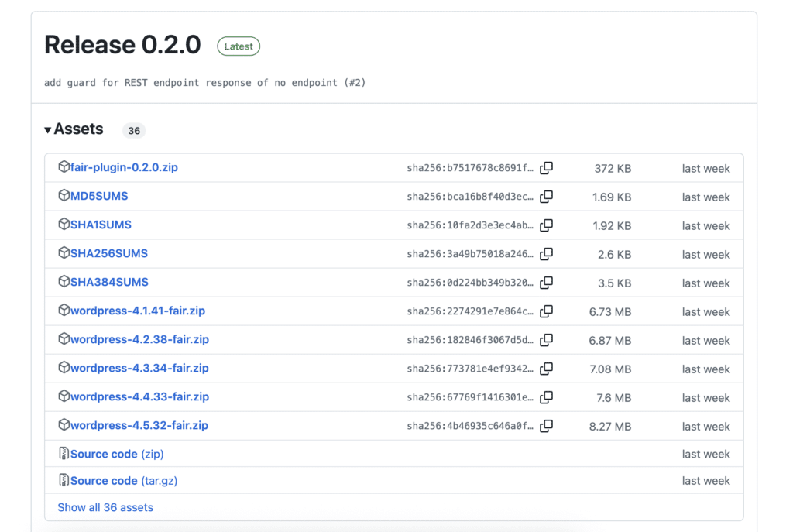This screenshot has width=793, height=532.
Task: Download the SHA1SUMS file
Action: (101, 225)
